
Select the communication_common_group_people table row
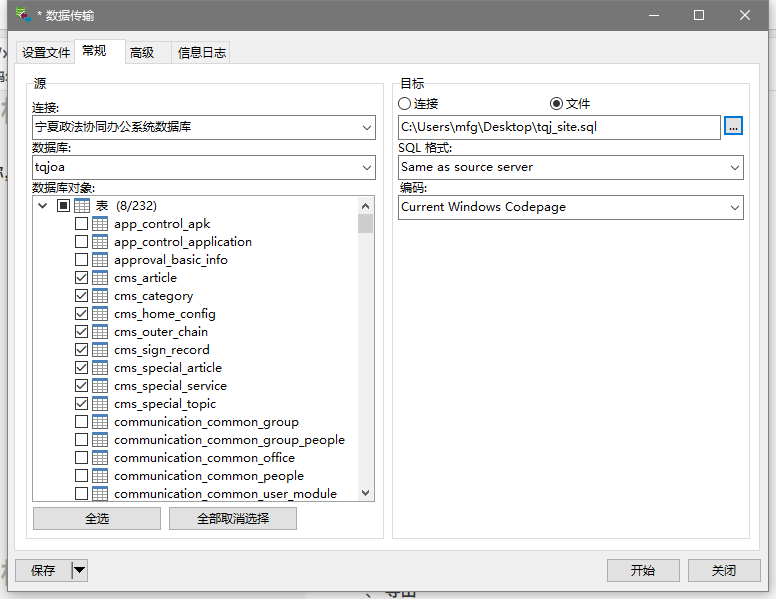coord(229,440)
